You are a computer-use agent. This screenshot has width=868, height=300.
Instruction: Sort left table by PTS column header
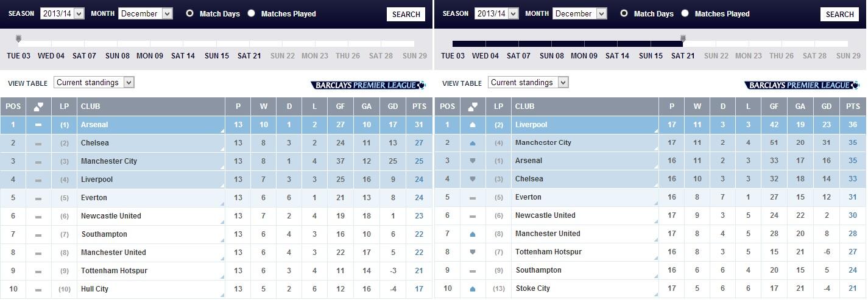[x=419, y=106]
